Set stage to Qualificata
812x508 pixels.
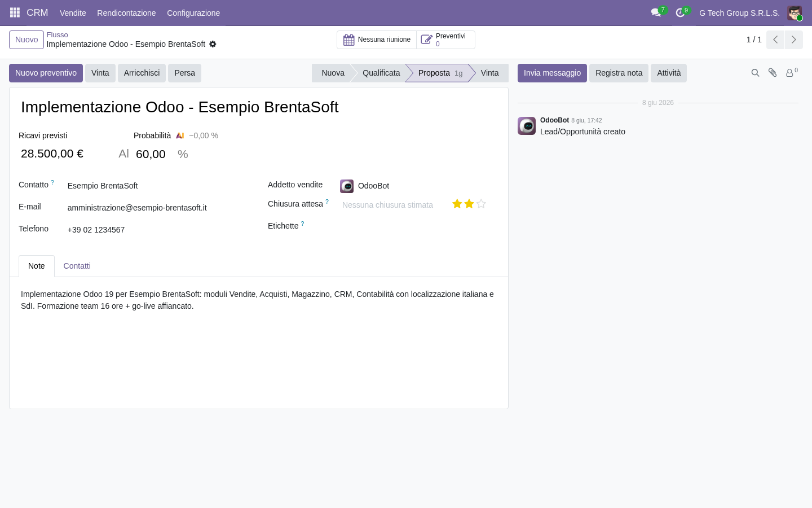(381, 73)
